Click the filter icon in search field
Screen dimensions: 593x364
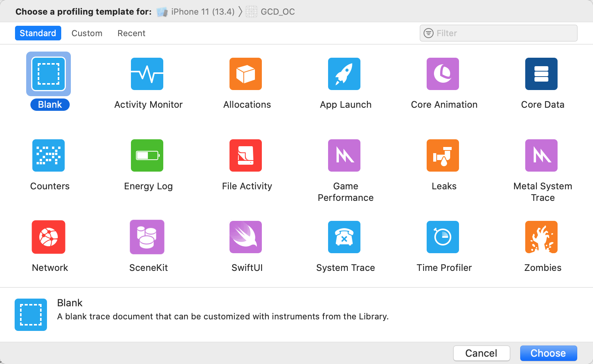429,33
